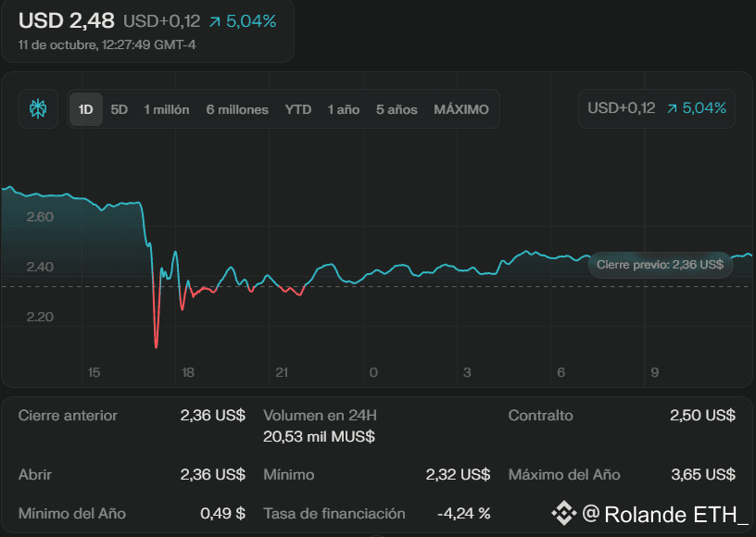Click the Binance logo in the watermark
Viewport: 756px width, 537px height.
coord(564,513)
